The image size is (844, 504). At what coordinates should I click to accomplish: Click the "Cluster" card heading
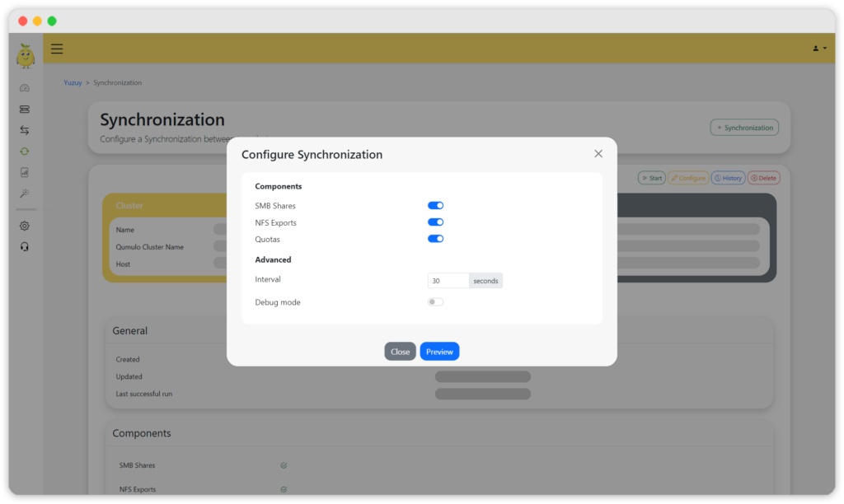pyautogui.click(x=129, y=206)
